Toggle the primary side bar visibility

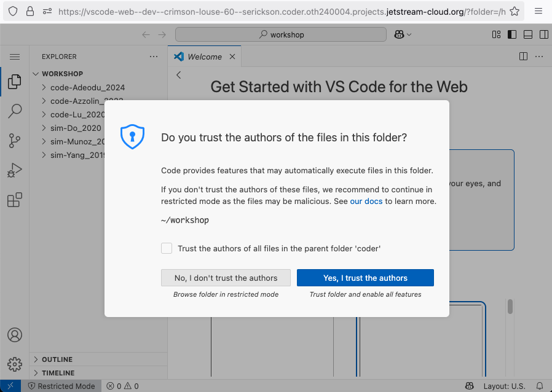click(512, 34)
